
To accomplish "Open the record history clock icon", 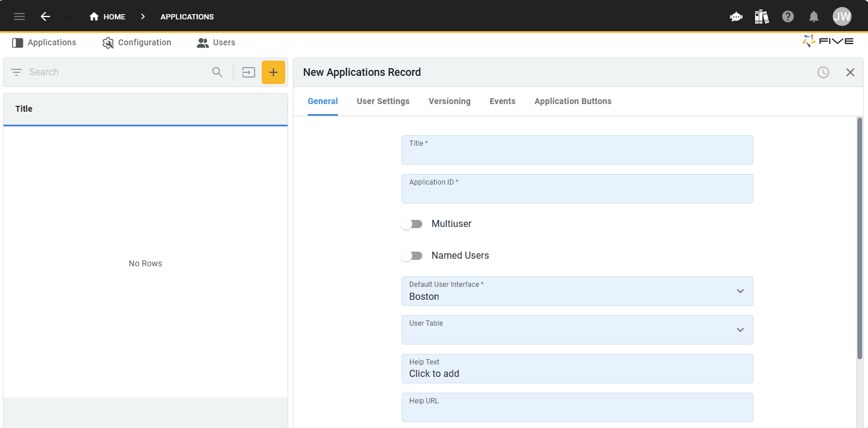I will tap(823, 72).
